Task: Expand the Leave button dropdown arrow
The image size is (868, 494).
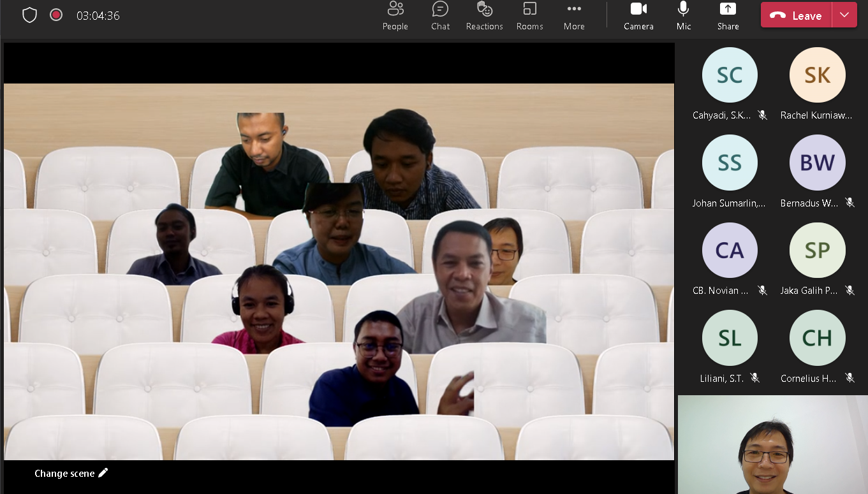Action: (844, 15)
